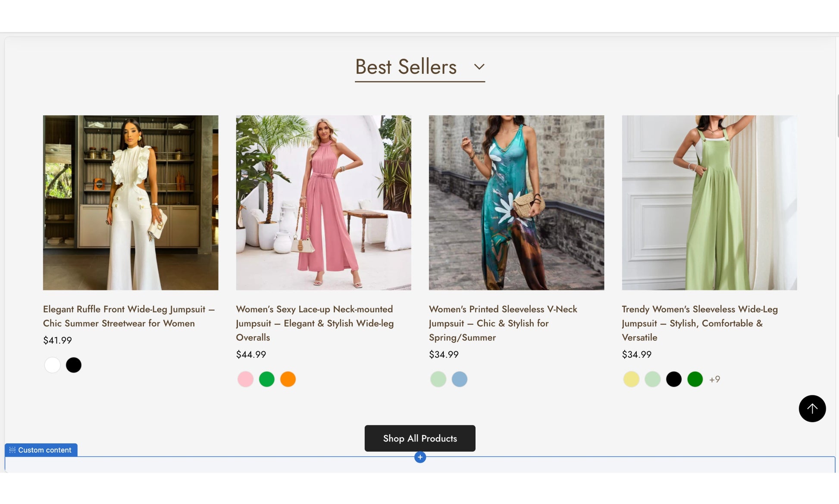
Task: Select the black swatch on the ruffle jumpsuit
Action: point(74,365)
